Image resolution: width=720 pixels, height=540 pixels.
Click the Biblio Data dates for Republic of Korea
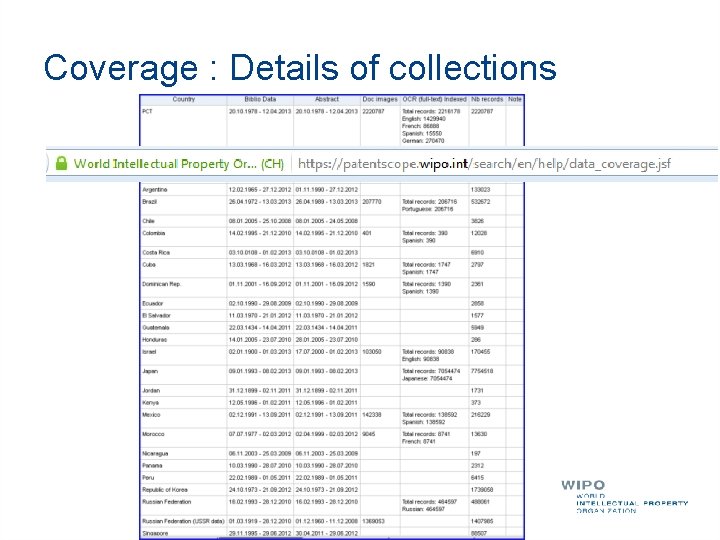[260, 490]
